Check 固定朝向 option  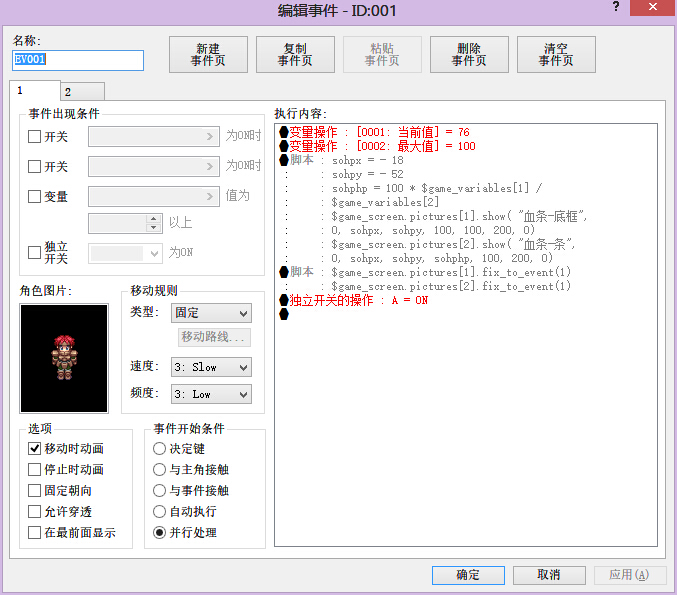point(34,491)
